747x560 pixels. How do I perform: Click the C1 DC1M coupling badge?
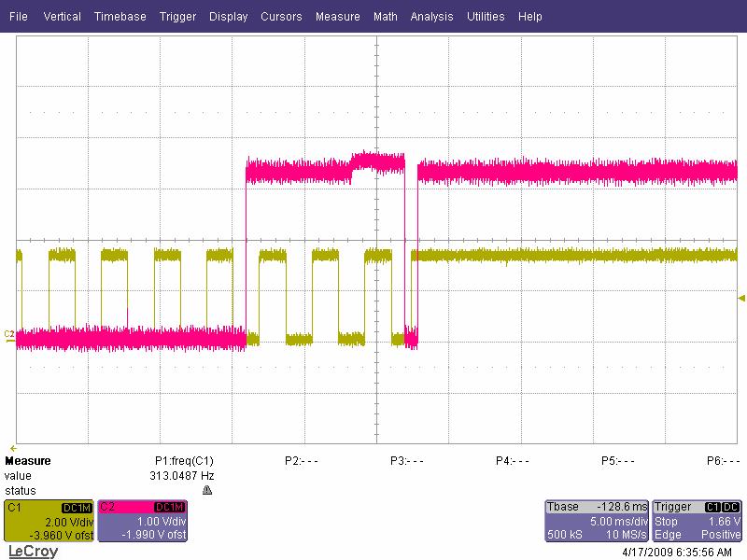click(77, 508)
